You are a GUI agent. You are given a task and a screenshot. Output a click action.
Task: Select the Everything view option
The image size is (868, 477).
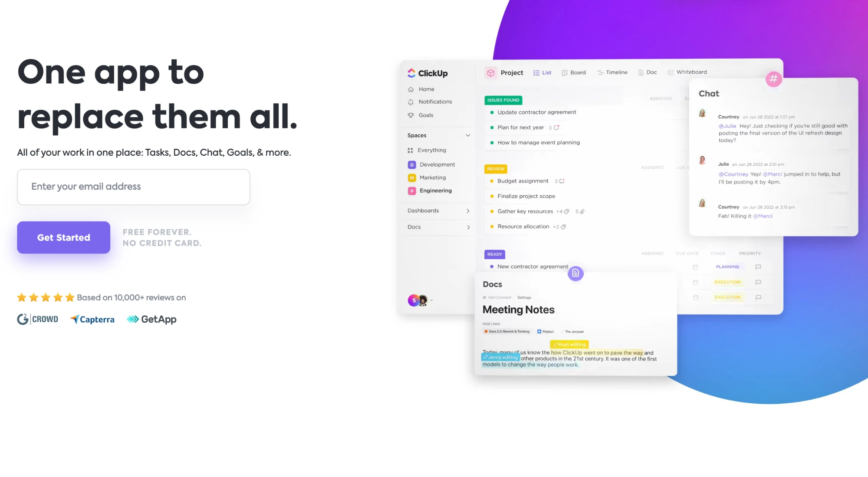432,150
